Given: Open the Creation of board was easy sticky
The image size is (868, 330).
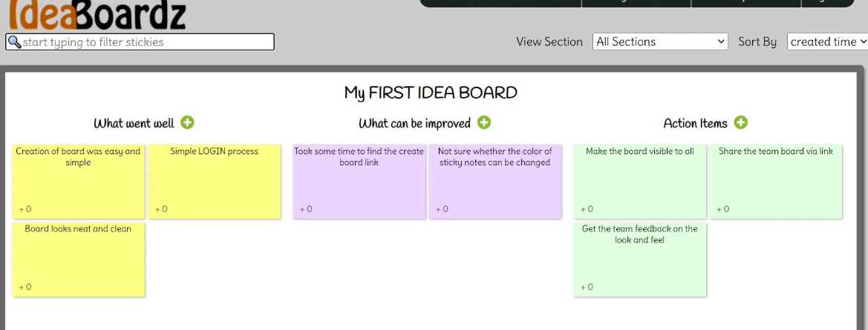Looking at the screenshot, I should pyautogui.click(x=79, y=181).
